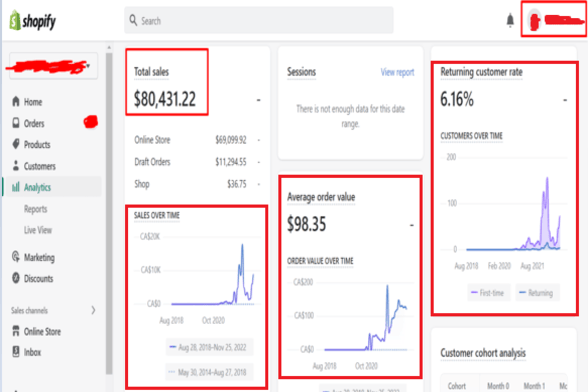588x392 pixels.
Task: Open the Orders menu item
Action: (34, 123)
